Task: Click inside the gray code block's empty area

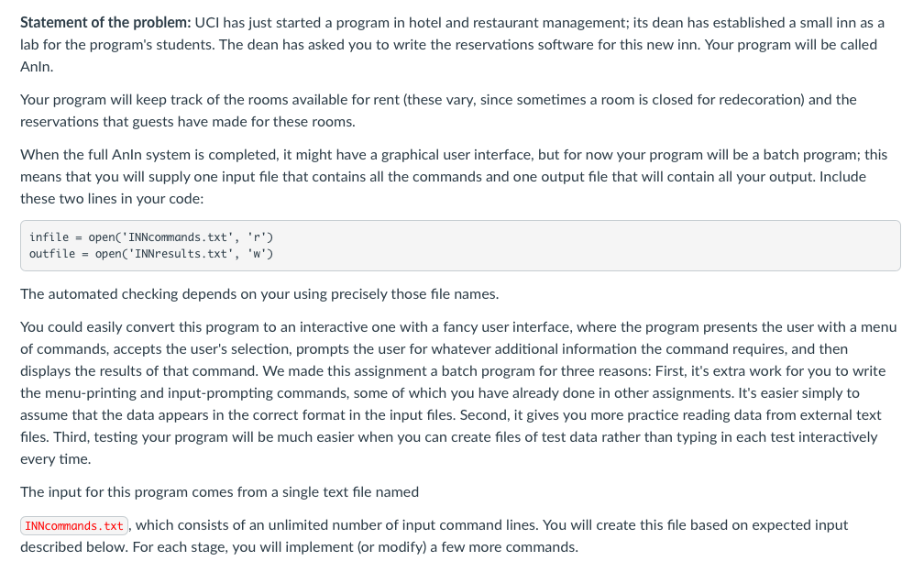Action: coord(589,246)
